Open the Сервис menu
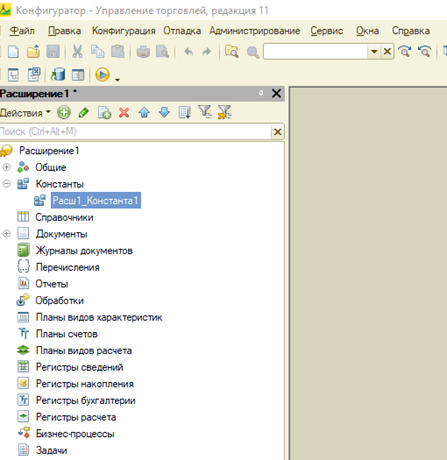Screen dimensions: 447x460 coord(327,31)
